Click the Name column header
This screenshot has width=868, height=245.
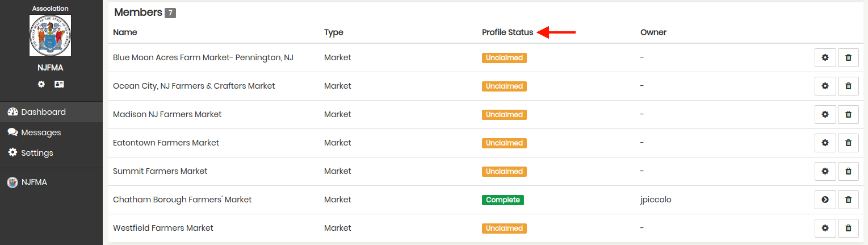(x=125, y=32)
